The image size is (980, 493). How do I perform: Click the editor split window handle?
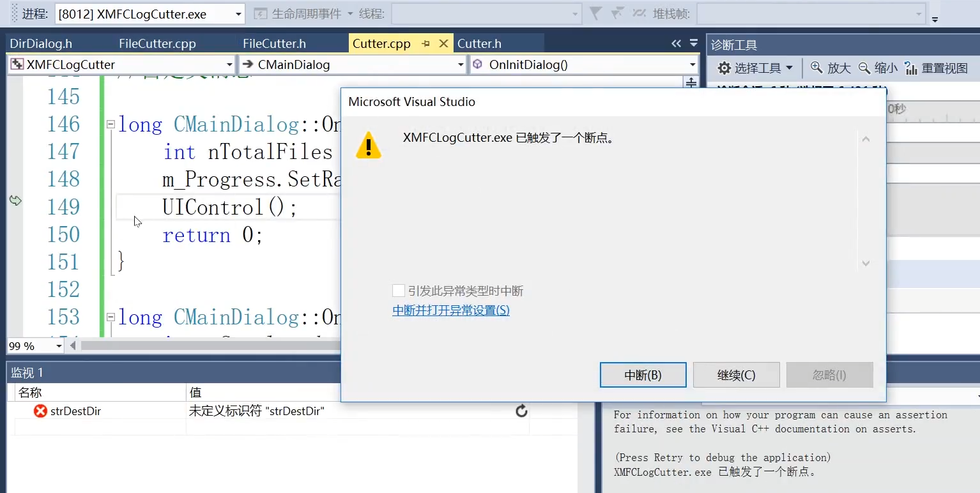point(691,83)
